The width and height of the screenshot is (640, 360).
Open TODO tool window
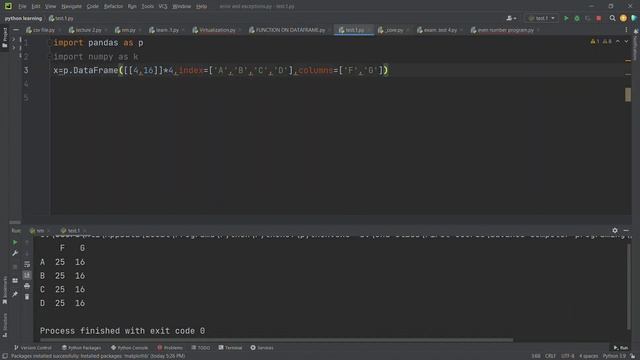click(200, 348)
